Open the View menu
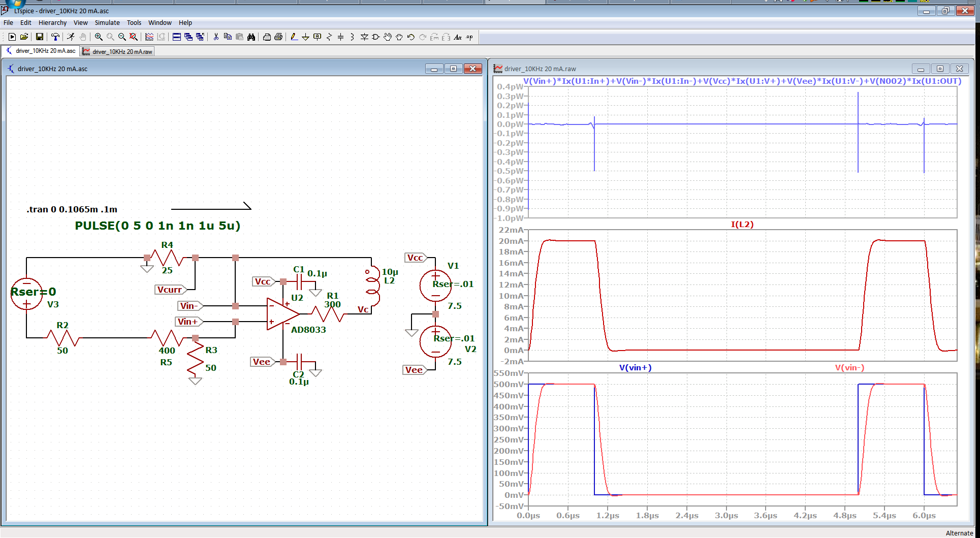This screenshot has width=980, height=538. click(81, 22)
